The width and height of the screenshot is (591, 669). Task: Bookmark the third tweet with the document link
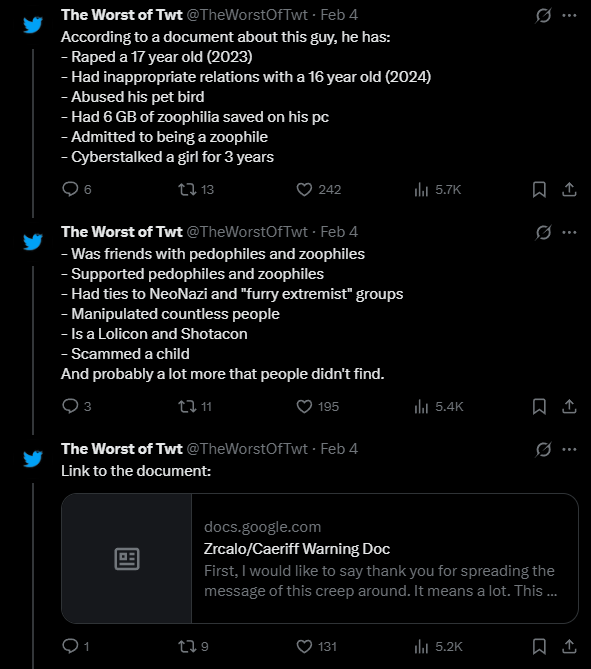(539, 646)
